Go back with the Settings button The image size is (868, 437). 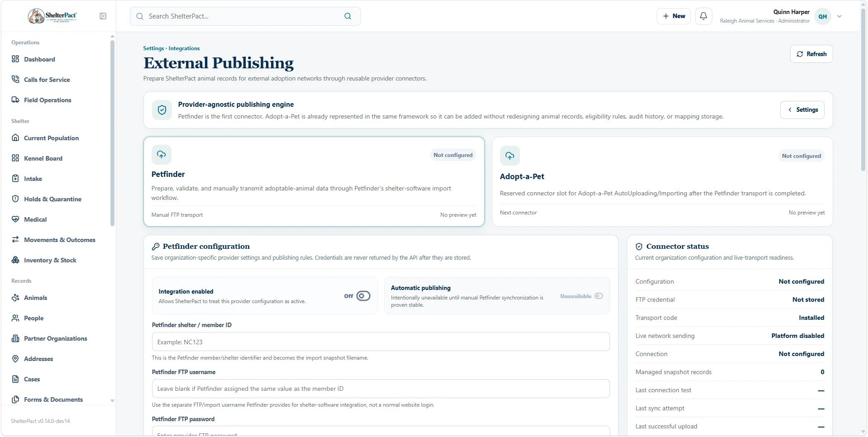(x=802, y=109)
